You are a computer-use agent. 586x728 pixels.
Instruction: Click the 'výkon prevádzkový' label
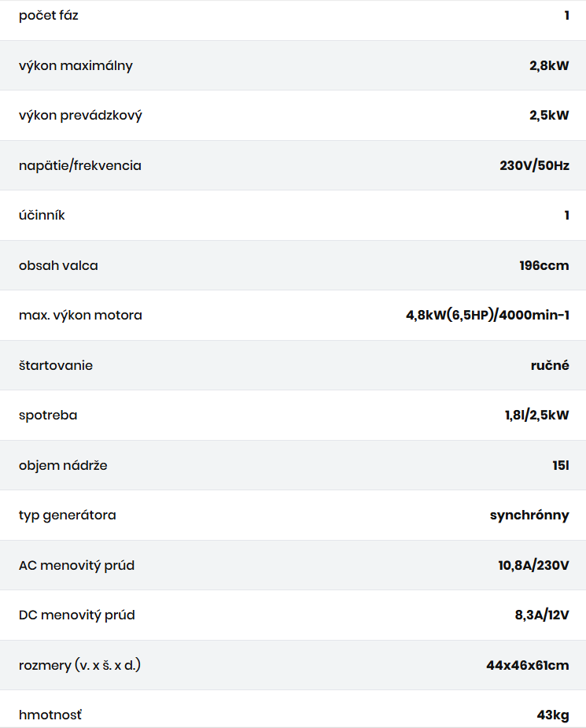click(80, 116)
